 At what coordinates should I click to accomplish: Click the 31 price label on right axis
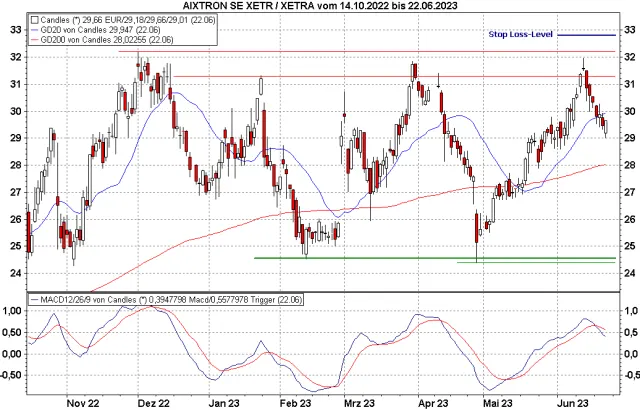(629, 84)
